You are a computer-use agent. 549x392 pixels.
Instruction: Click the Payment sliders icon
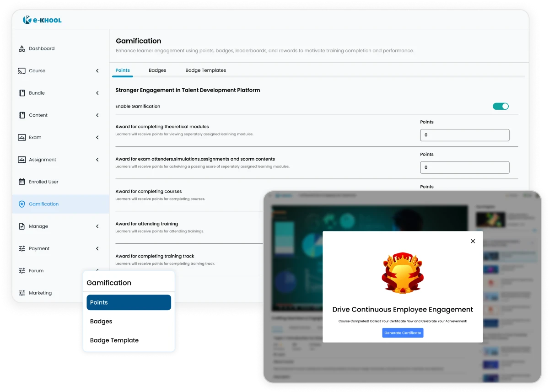coord(22,248)
